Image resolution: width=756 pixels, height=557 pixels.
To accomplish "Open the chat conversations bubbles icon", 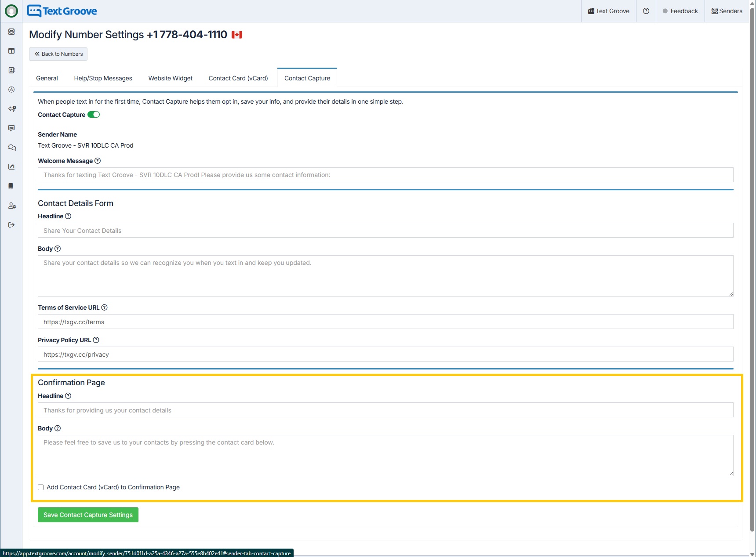I will pyautogui.click(x=12, y=148).
